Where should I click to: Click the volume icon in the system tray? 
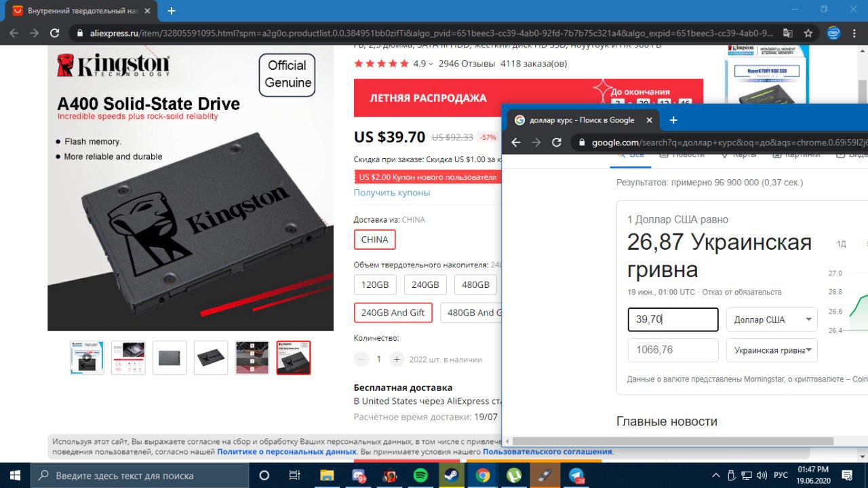coord(762,475)
